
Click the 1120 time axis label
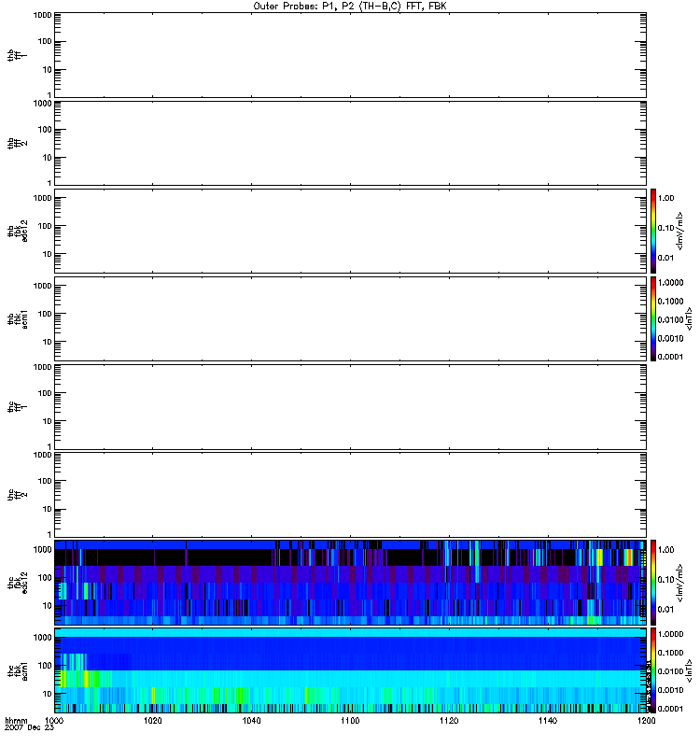449,722
